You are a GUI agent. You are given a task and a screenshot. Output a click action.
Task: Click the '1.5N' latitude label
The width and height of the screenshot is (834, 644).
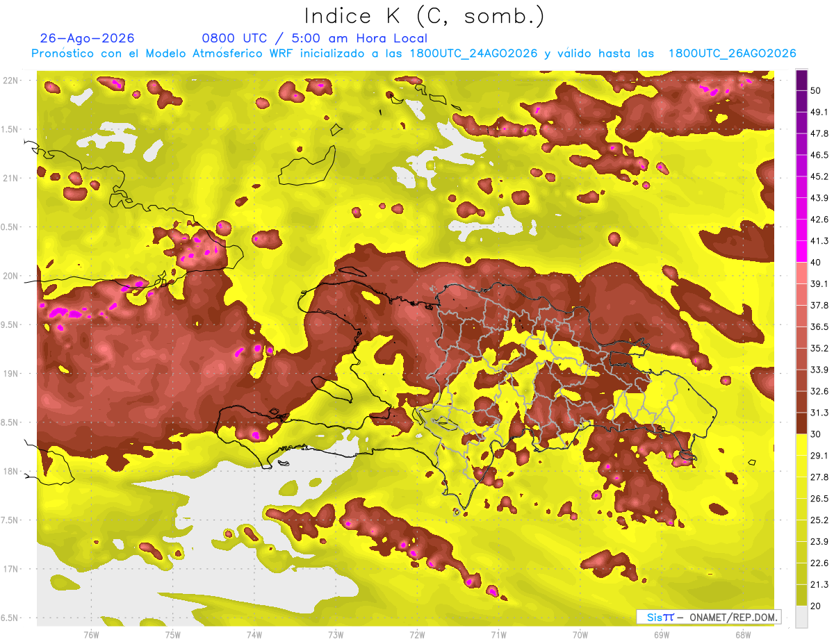10,129
